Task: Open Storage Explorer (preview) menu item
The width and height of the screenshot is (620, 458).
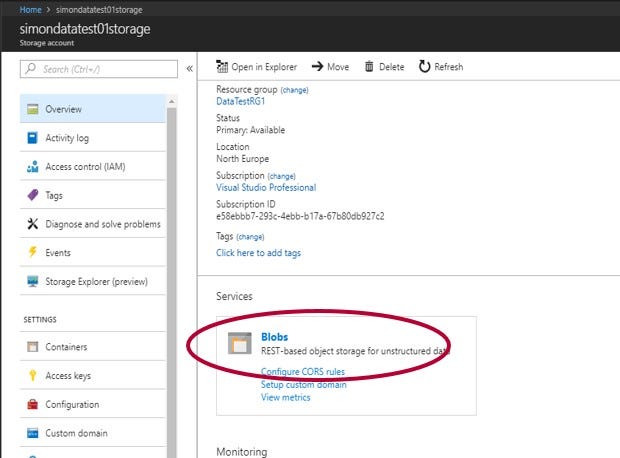Action: point(93,281)
